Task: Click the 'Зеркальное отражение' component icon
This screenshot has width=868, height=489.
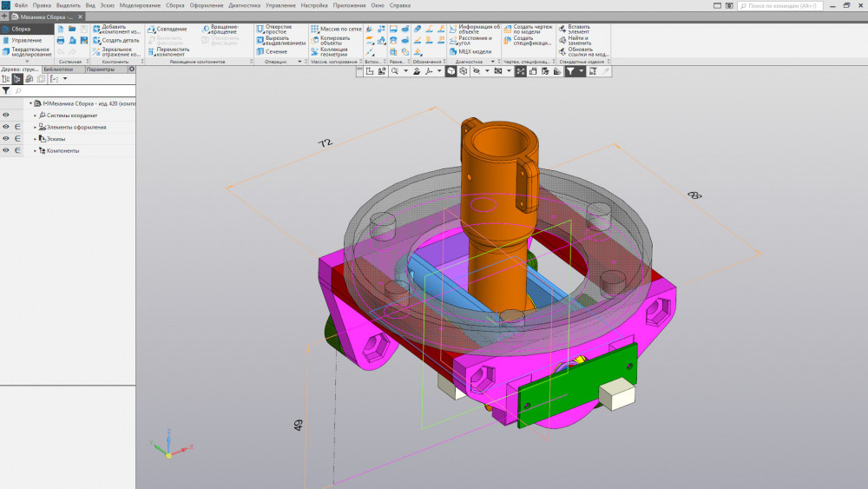Action: (96, 51)
